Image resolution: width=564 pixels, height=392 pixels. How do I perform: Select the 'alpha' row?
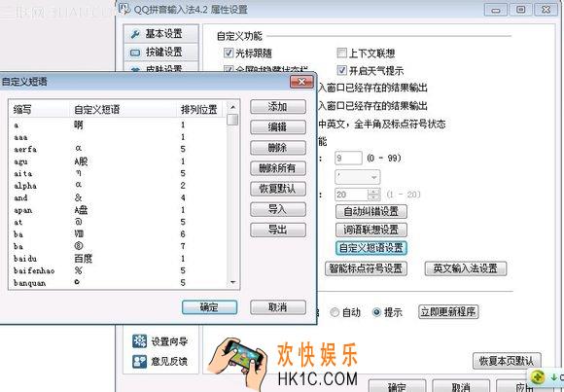(119, 186)
